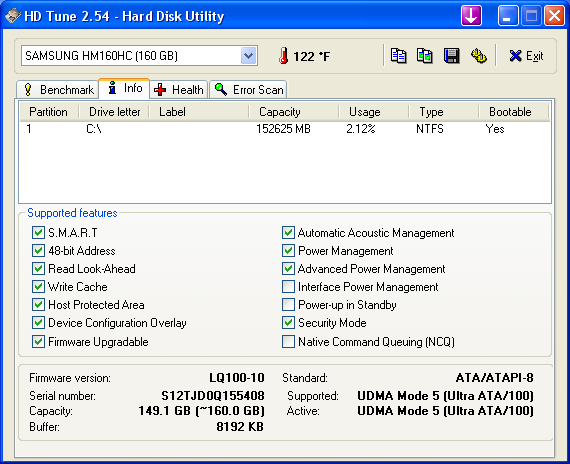Enable Native Command Queuing (NCQ) checkbox
This screenshot has height=464, width=570.
coord(288,341)
